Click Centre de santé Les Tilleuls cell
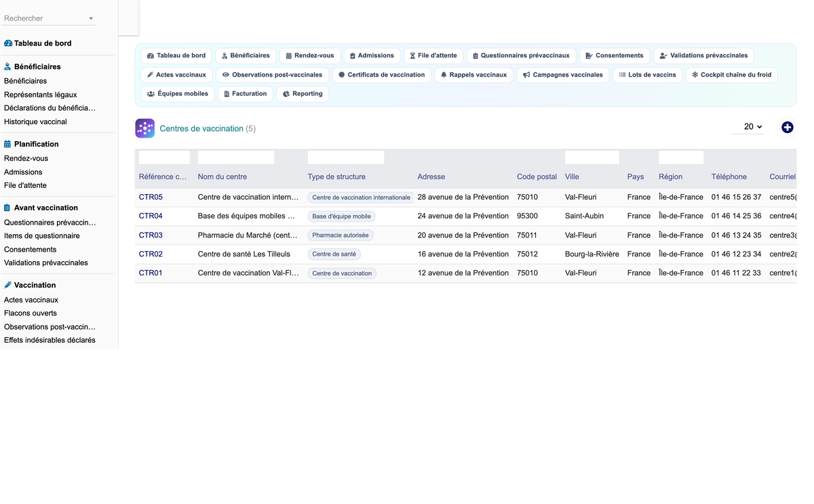Image resolution: width=814 pixels, height=504 pixels. (244, 254)
